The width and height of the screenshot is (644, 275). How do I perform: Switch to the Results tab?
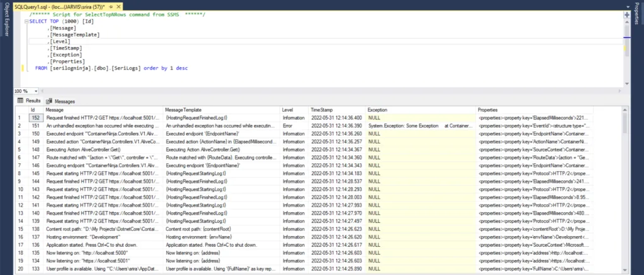click(29, 101)
